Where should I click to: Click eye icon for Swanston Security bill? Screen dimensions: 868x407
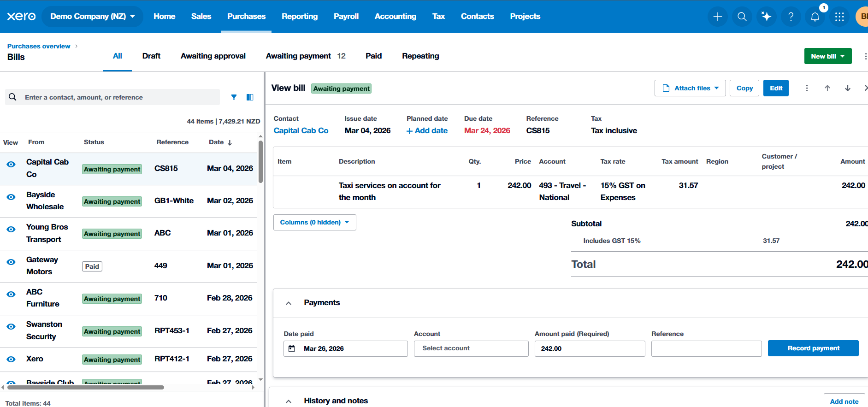(11, 327)
